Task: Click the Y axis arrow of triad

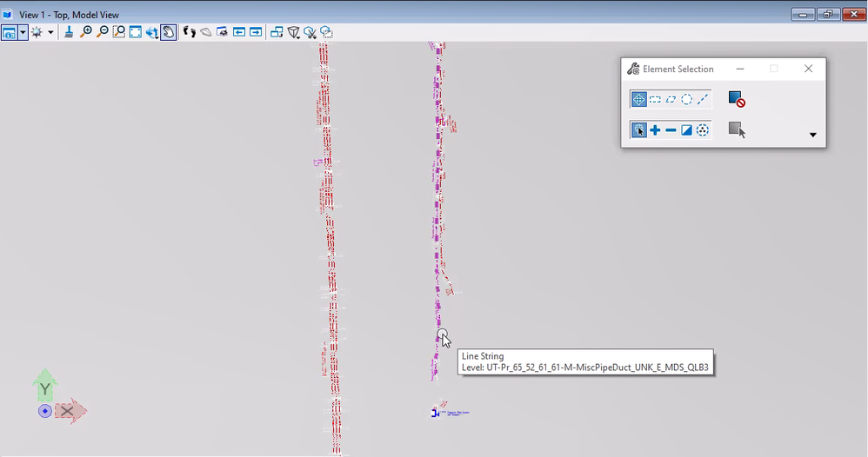Action: point(45,385)
